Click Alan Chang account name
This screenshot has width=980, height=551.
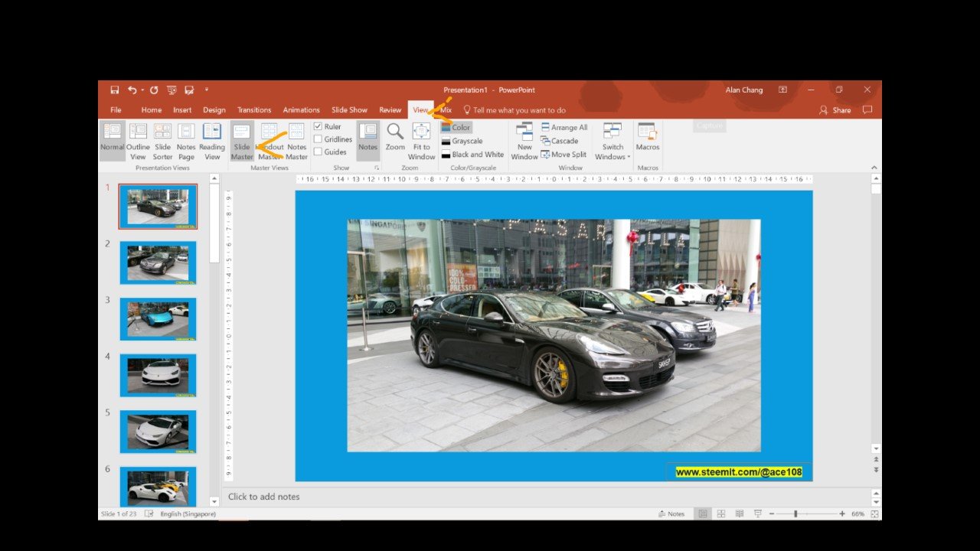744,90
